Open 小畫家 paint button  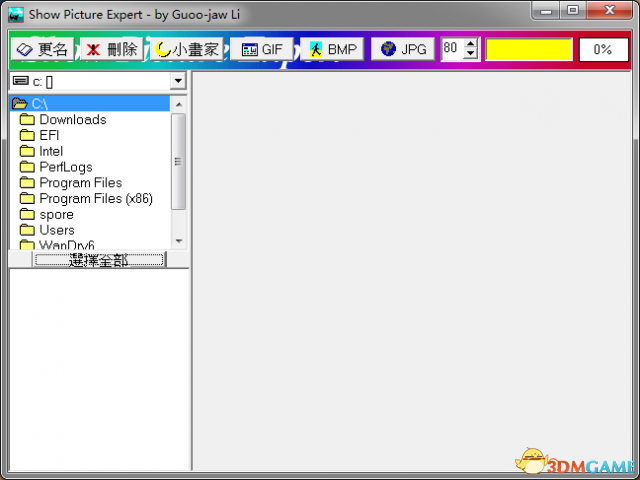pos(187,49)
